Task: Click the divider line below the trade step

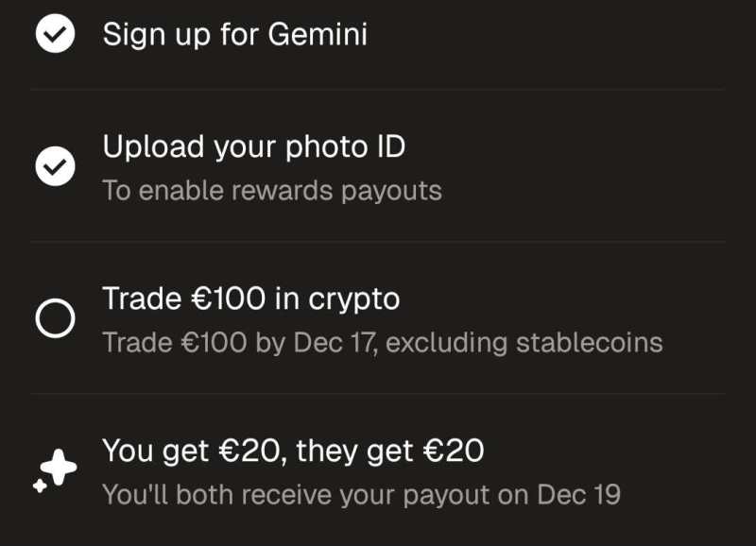Action: pyautogui.click(x=378, y=394)
